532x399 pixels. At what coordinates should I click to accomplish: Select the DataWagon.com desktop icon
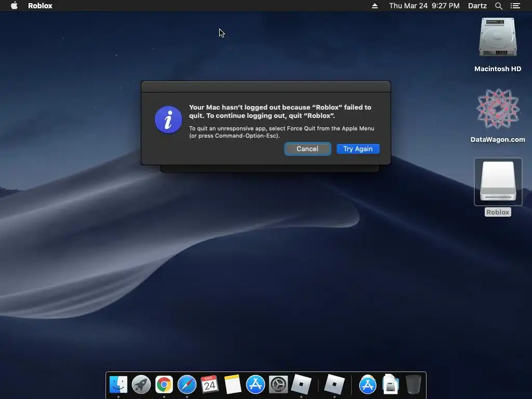498,109
